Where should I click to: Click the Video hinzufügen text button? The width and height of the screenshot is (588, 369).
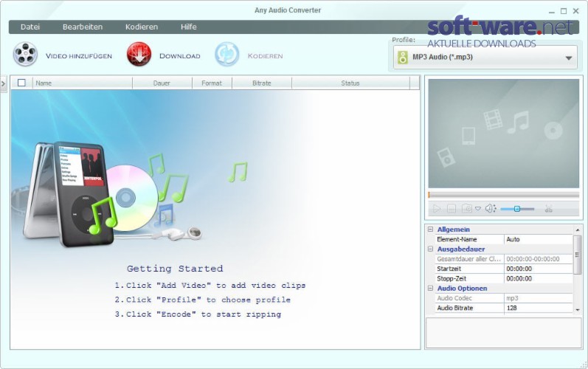[x=79, y=56]
